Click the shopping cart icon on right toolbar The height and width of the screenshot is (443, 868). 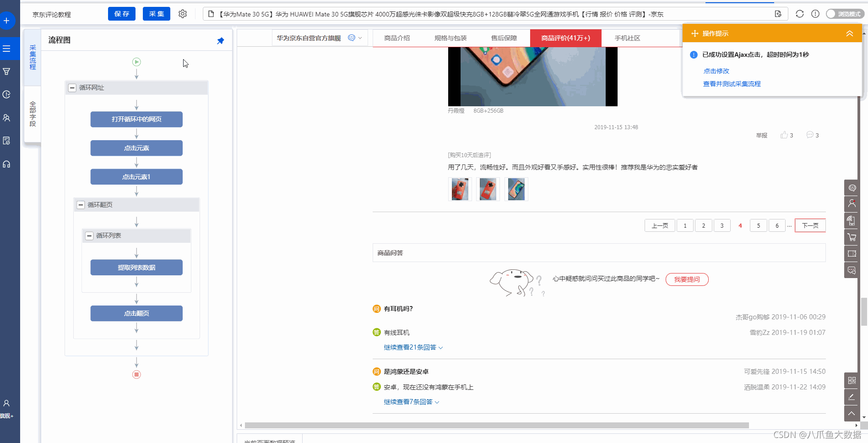(x=852, y=237)
